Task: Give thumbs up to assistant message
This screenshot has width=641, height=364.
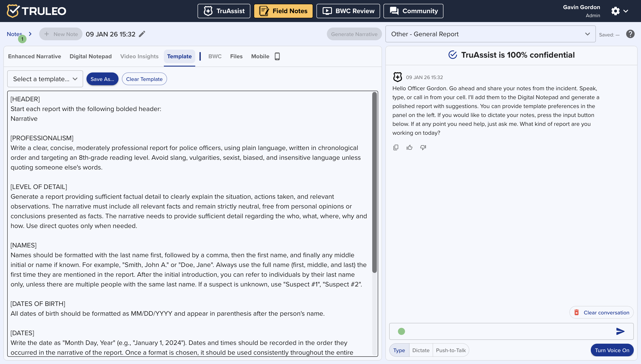Action: click(409, 147)
